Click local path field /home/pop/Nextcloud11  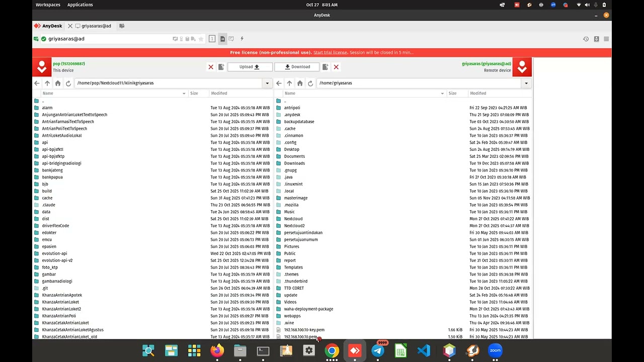coord(169,83)
